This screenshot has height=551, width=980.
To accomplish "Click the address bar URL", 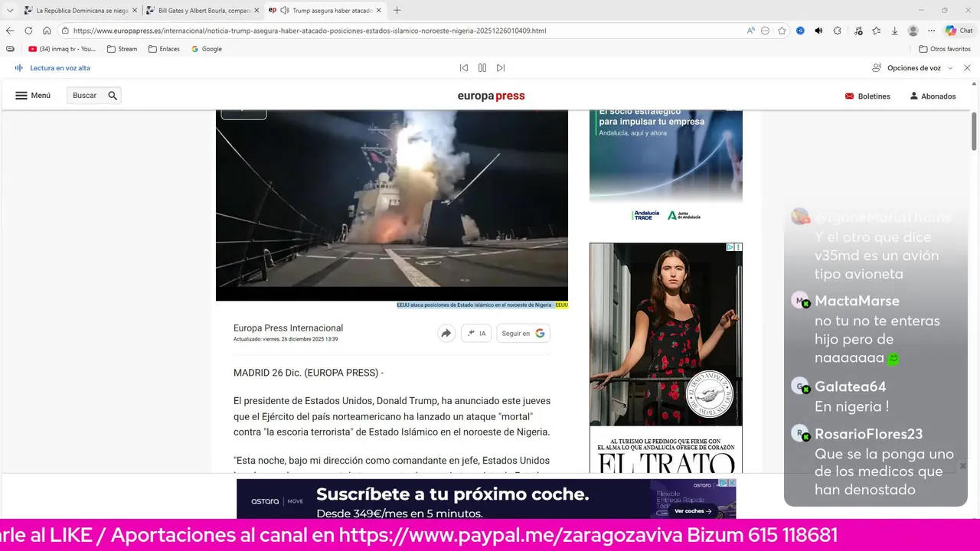I will (310, 31).
